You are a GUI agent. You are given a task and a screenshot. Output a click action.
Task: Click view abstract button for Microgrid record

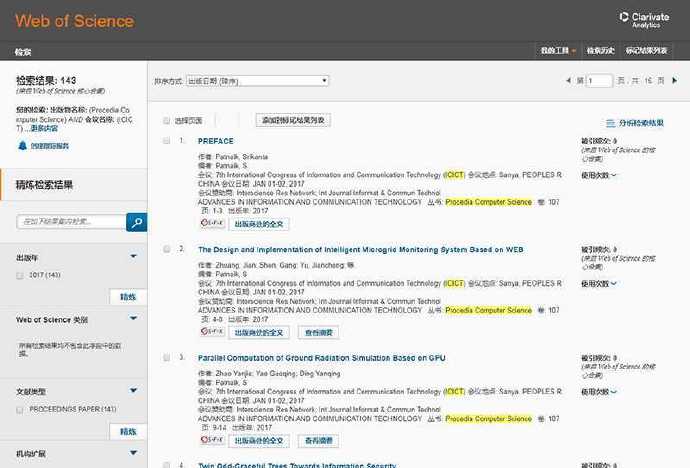pos(319,333)
